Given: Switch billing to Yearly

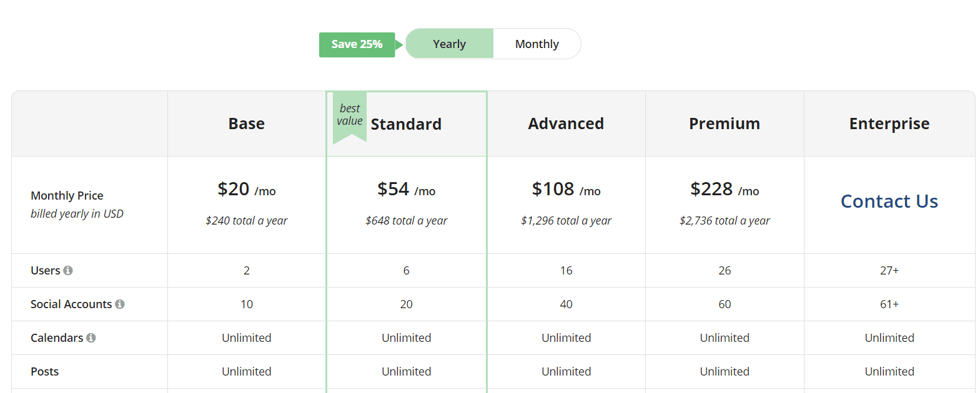Looking at the screenshot, I should tap(449, 44).
